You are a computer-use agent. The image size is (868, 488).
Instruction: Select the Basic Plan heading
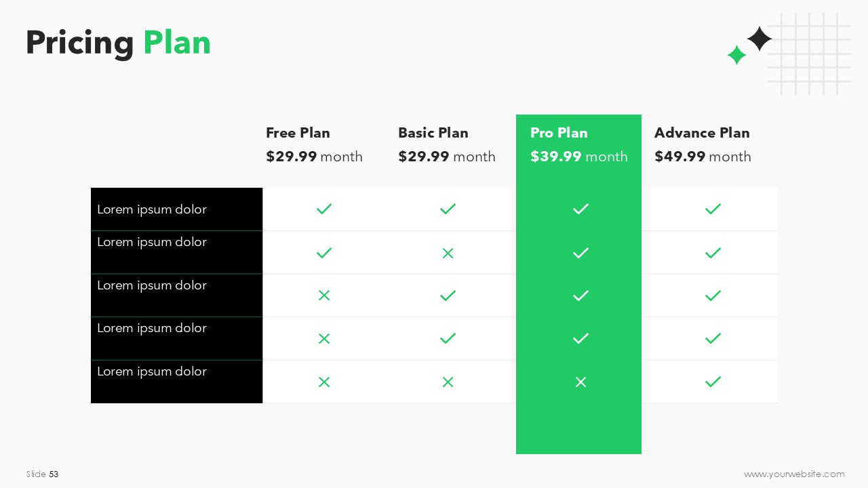[x=433, y=133]
